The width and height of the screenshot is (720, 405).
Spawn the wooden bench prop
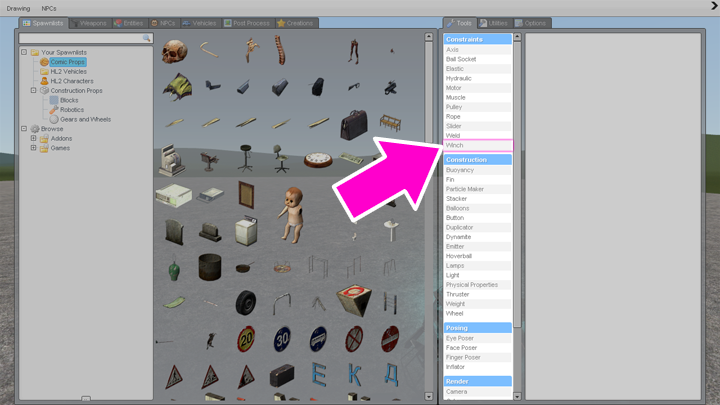coord(390,123)
